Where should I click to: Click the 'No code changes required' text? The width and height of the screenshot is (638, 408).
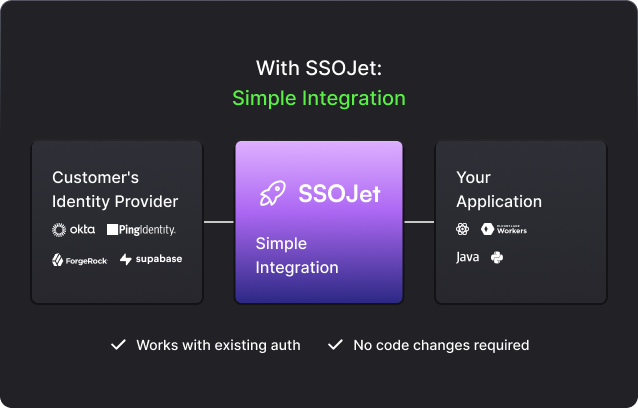[x=441, y=345]
